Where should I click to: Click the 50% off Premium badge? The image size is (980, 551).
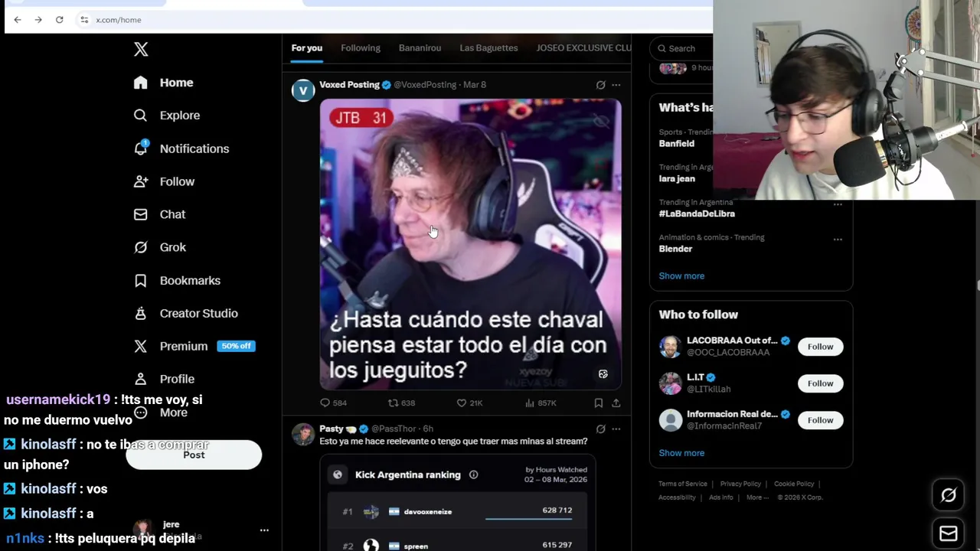[236, 346]
